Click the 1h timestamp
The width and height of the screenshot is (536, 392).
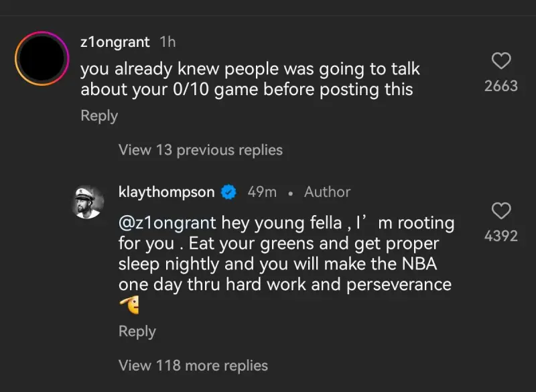tap(167, 42)
